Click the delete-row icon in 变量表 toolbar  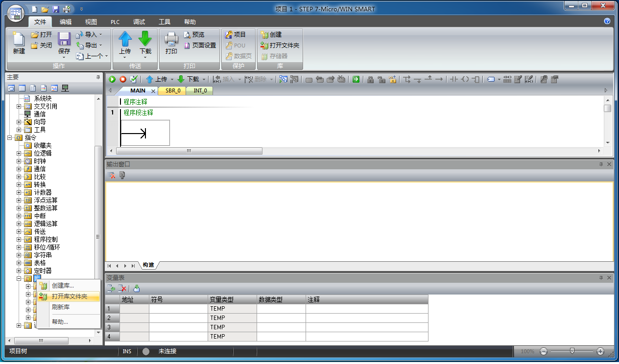[122, 289]
